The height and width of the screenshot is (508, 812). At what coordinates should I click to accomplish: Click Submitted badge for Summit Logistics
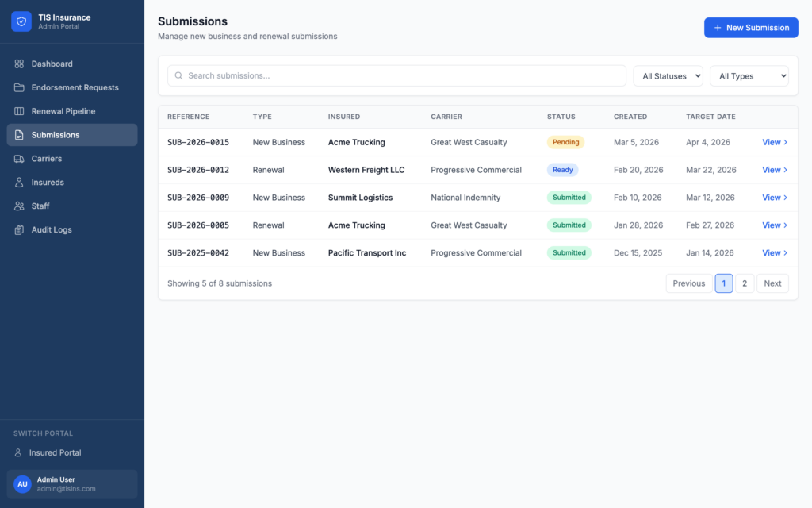click(569, 198)
